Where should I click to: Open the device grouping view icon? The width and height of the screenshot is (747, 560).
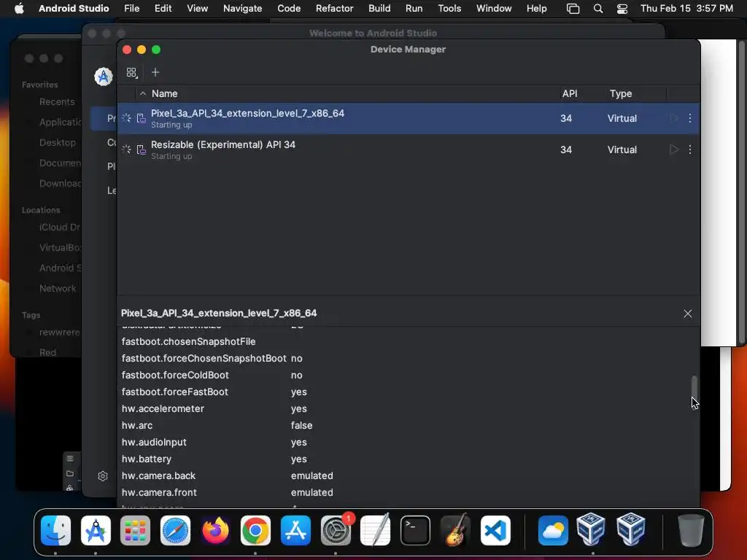tap(131, 72)
